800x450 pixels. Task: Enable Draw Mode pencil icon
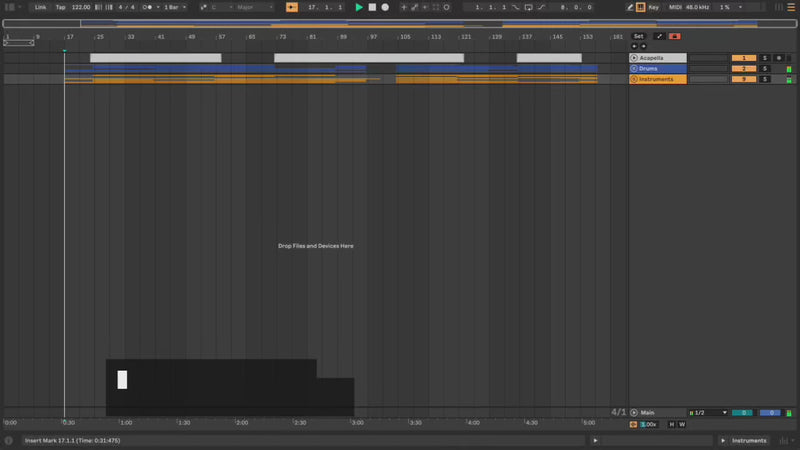click(630, 7)
